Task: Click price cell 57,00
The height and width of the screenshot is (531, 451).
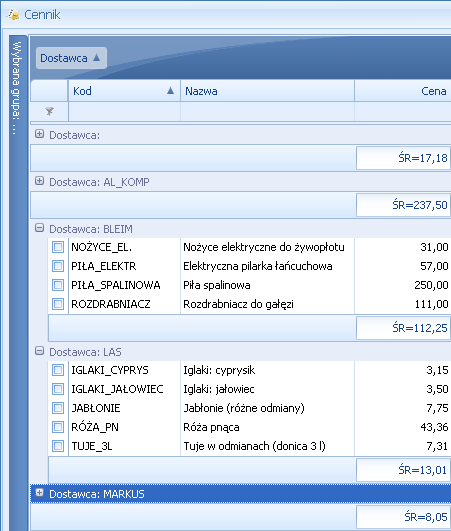Action: tap(403, 266)
